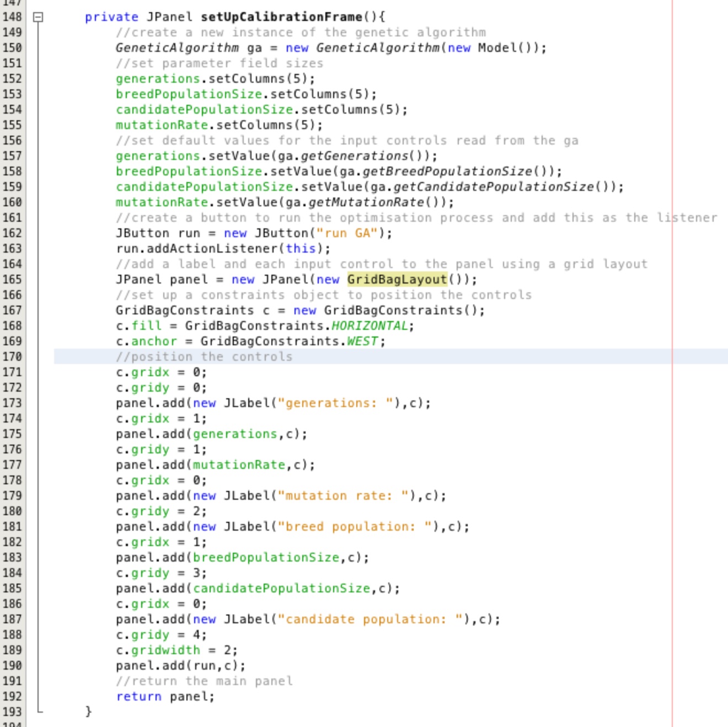The width and height of the screenshot is (728, 727).
Task: Click line number 148 in gutter
Action: point(12,17)
